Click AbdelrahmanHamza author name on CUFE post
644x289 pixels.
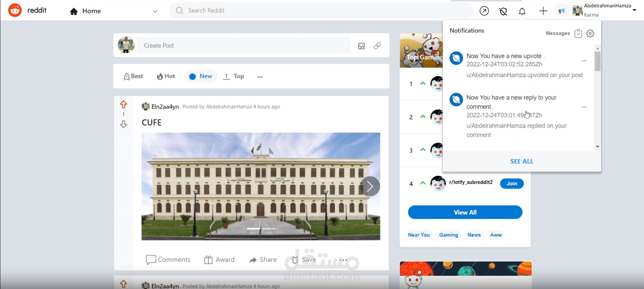point(229,107)
